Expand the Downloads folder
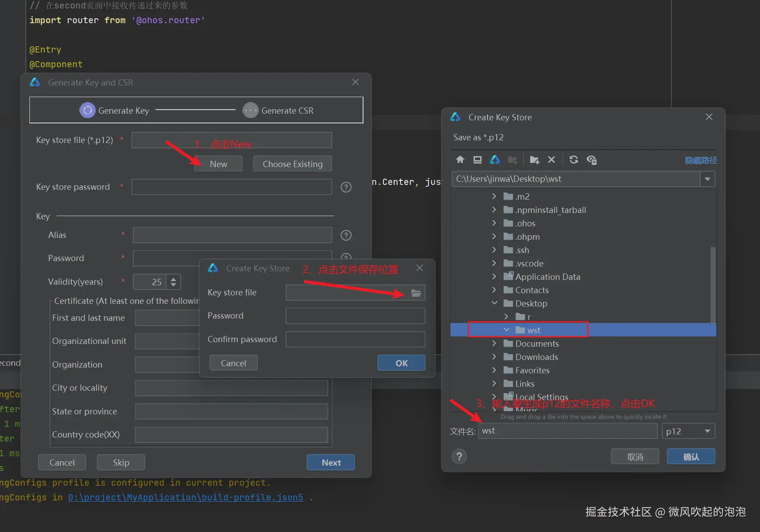 [x=494, y=357]
